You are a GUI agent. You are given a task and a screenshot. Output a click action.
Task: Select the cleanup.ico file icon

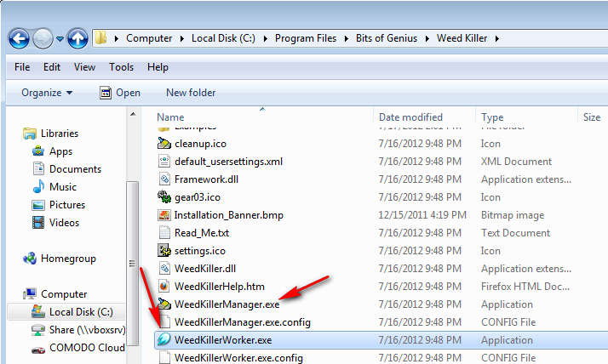(164, 144)
